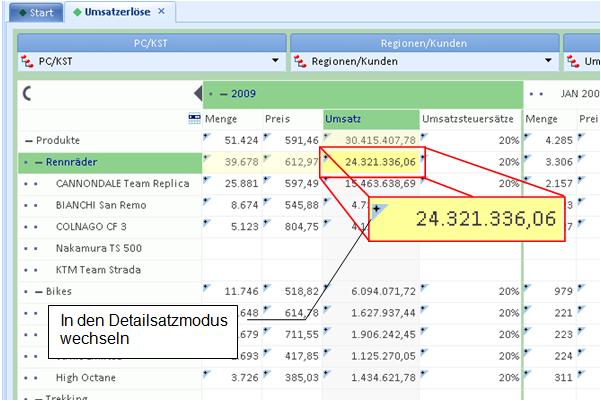Image resolution: width=601 pixels, height=401 pixels.
Task: Click the hierarchy icon beside Regionen/Kunden
Action: pyautogui.click(x=300, y=61)
